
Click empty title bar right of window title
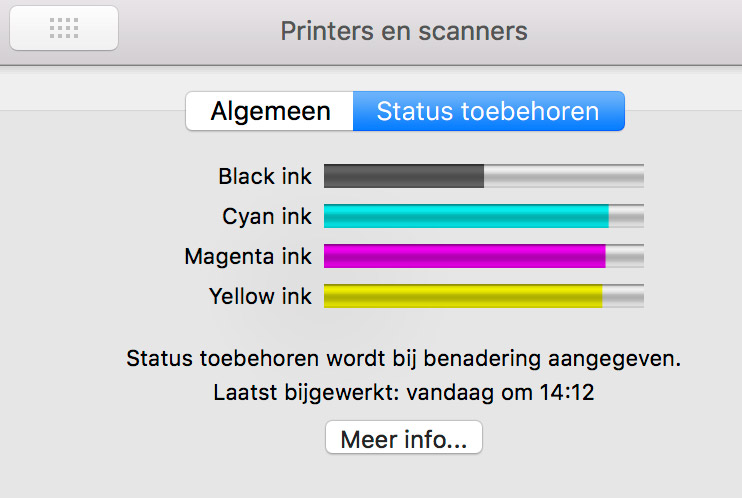point(640,30)
